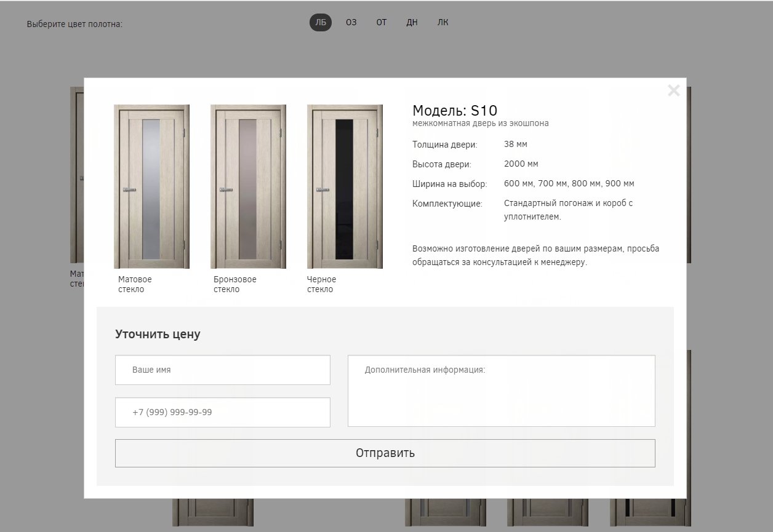Click the межкомнатная дверь из экошпона subtitle

481,124
